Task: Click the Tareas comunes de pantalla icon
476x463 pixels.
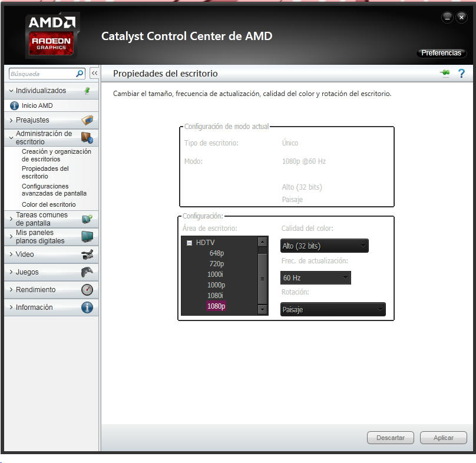Action: (x=87, y=219)
